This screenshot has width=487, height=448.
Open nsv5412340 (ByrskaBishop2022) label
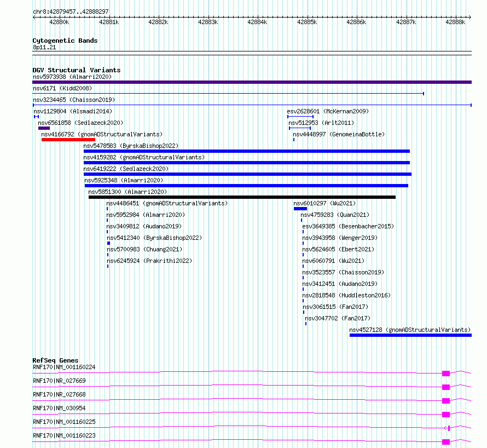(x=154, y=238)
